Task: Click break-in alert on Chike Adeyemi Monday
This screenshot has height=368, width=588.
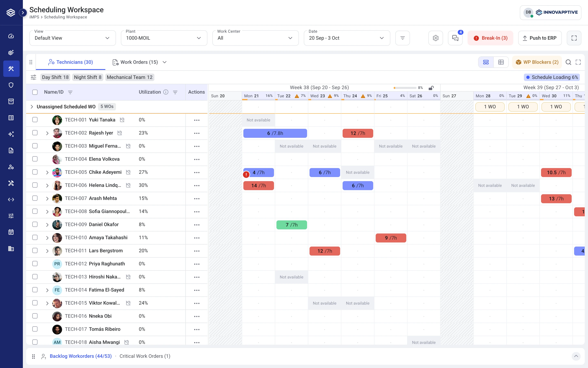Action: [246, 175]
